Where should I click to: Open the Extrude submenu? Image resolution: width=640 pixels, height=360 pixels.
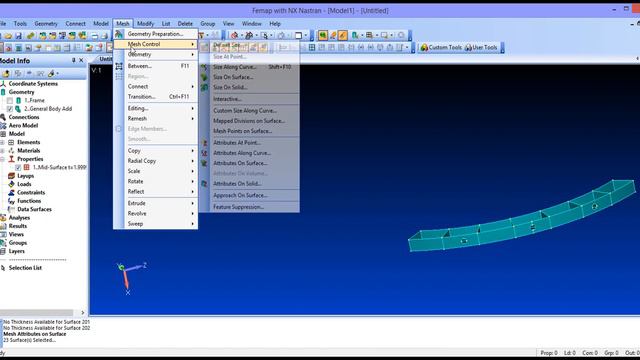click(155, 203)
